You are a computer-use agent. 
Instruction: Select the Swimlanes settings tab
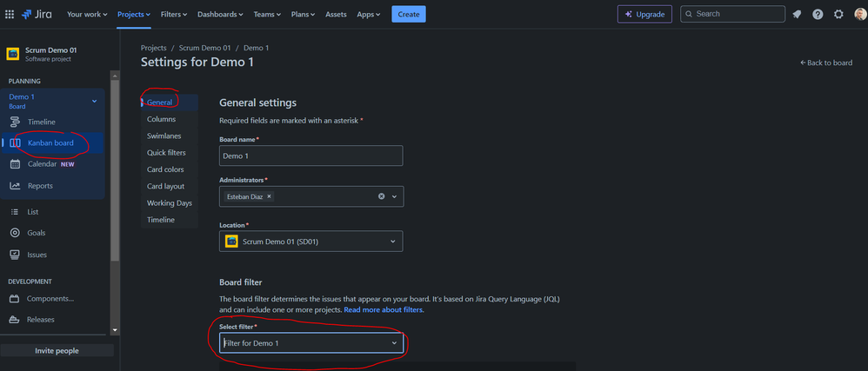170,136
